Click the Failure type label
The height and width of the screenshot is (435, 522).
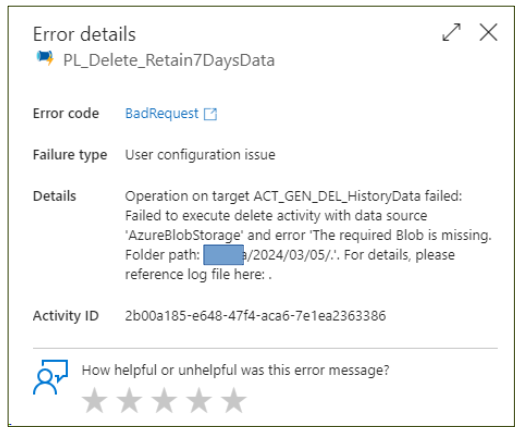(70, 155)
